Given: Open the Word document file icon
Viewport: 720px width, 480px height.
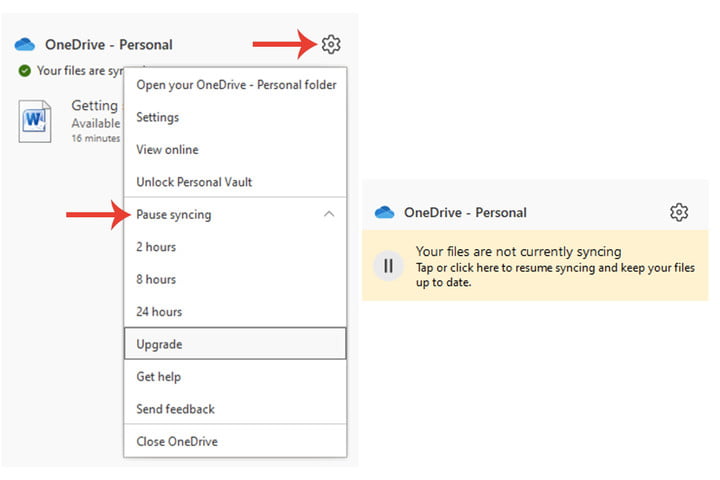Looking at the screenshot, I should [35, 121].
